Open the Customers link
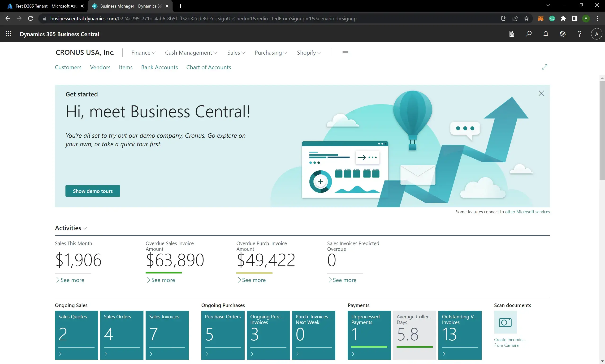This screenshot has height=364, width=605. (x=68, y=67)
